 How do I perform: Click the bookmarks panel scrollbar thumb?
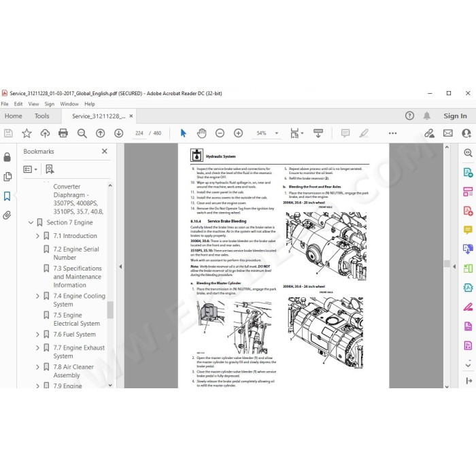[x=110, y=309]
